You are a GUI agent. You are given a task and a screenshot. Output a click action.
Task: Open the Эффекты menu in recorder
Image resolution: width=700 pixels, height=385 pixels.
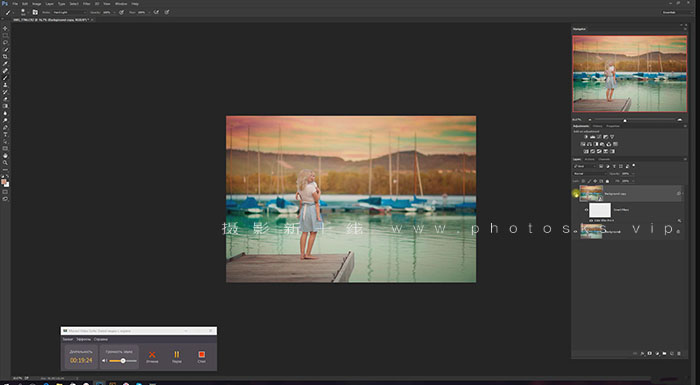[83, 339]
